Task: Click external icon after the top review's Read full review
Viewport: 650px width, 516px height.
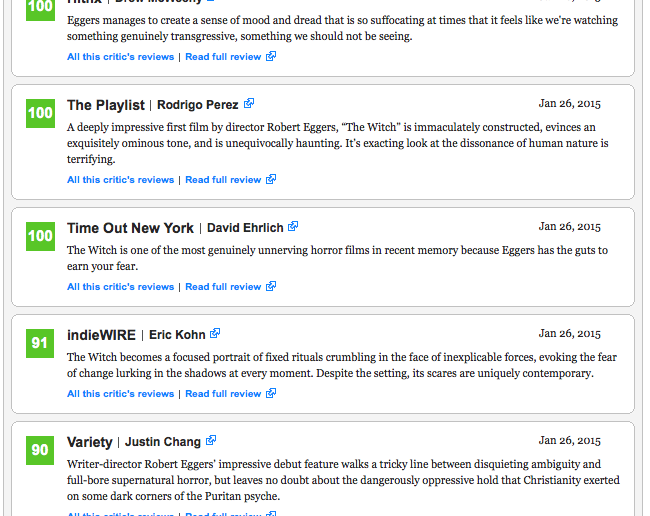Action: click(271, 56)
